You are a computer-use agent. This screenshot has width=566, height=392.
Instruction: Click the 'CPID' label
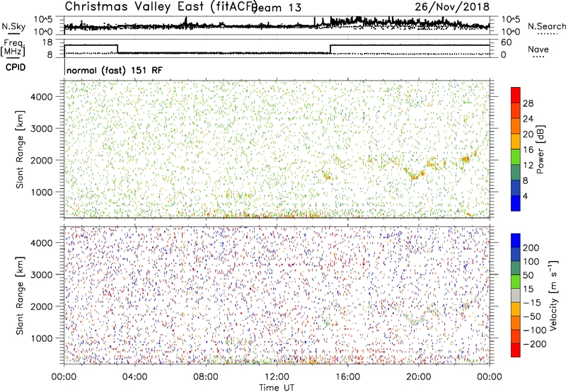pyautogui.click(x=16, y=67)
